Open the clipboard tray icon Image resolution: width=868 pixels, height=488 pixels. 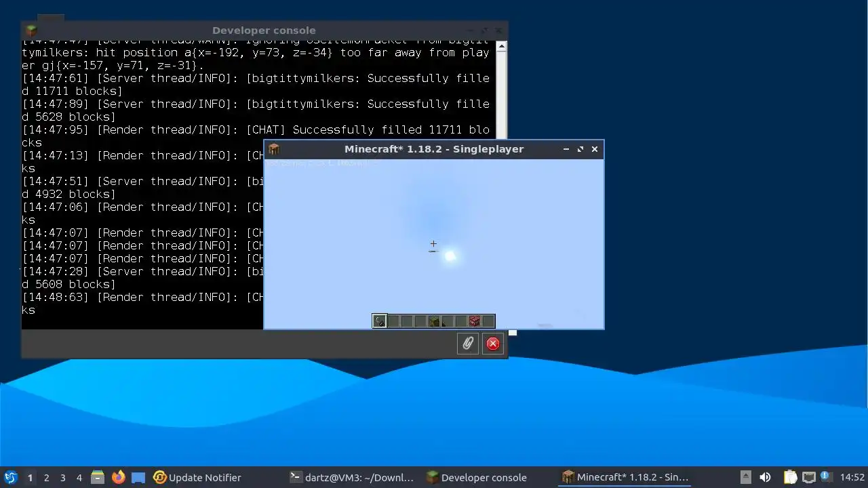click(x=790, y=477)
